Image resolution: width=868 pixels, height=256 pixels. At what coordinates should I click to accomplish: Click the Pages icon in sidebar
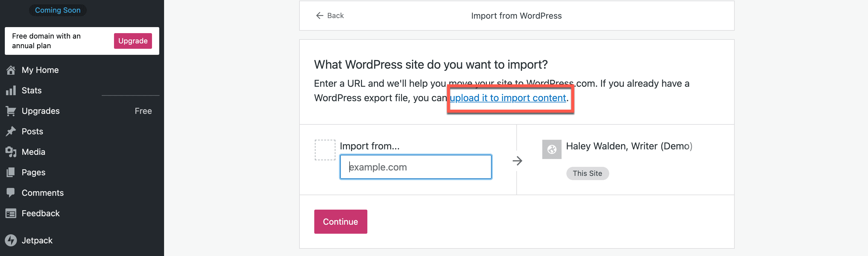pyautogui.click(x=11, y=173)
